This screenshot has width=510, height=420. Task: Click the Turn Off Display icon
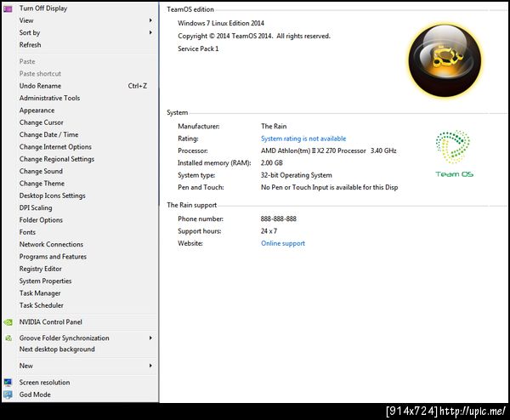(8, 9)
